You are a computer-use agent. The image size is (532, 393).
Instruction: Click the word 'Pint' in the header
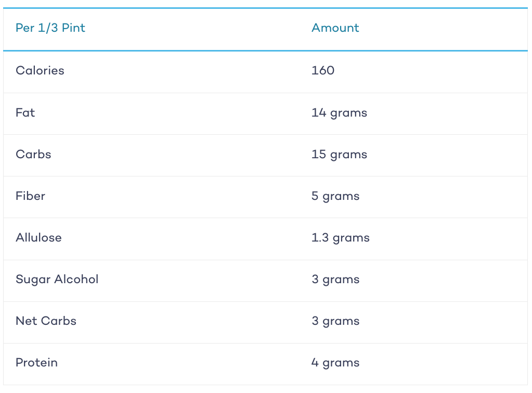coord(73,28)
